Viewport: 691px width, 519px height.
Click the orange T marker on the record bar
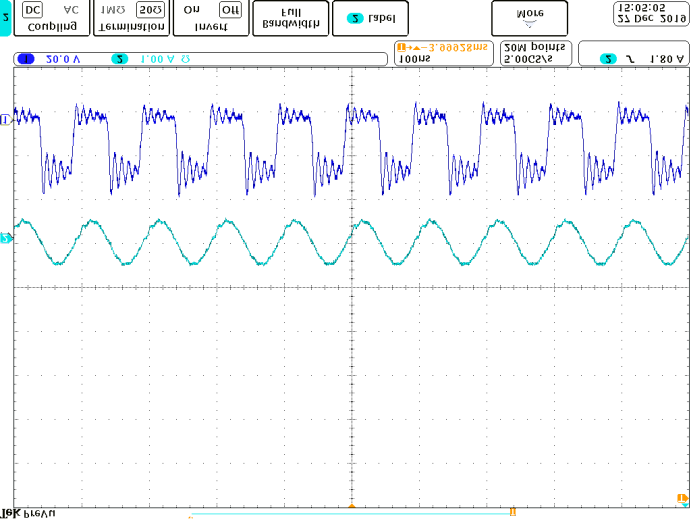click(x=512, y=511)
